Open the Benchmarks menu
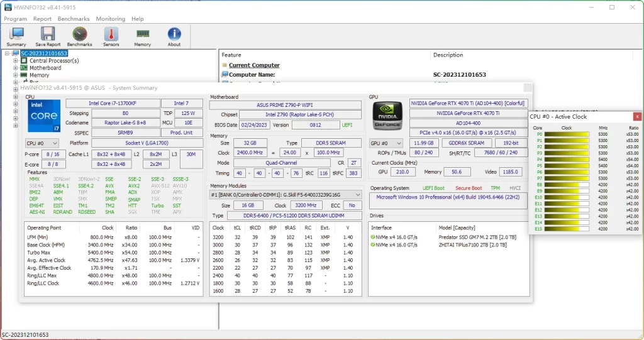644x340 pixels. pos(74,19)
